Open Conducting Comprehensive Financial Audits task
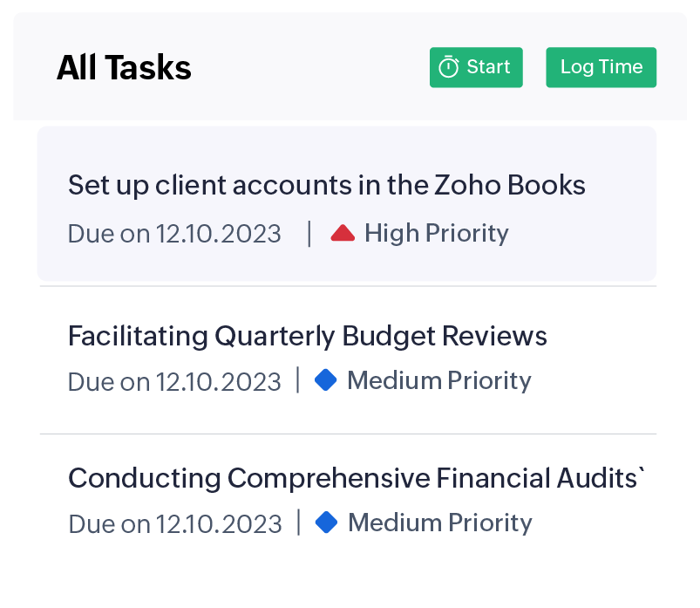Image resolution: width=700 pixels, height=608 pixels. (x=356, y=478)
